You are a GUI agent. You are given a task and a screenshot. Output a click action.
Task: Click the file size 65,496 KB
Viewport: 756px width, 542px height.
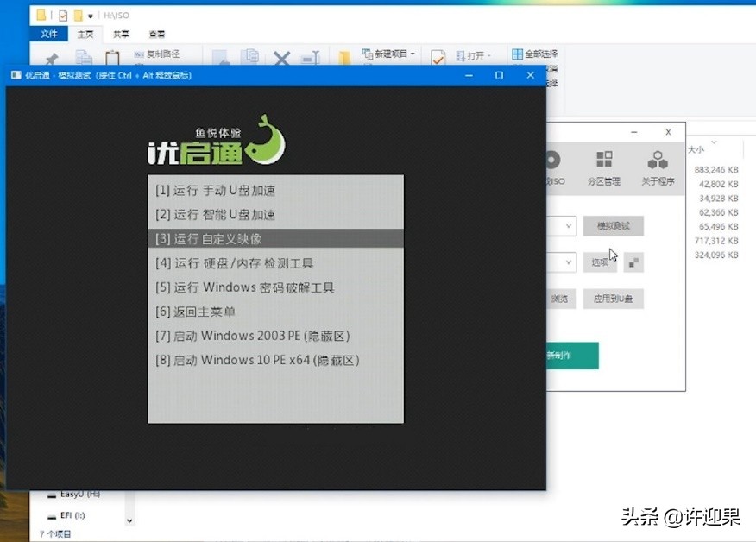click(x=718, y=227)
